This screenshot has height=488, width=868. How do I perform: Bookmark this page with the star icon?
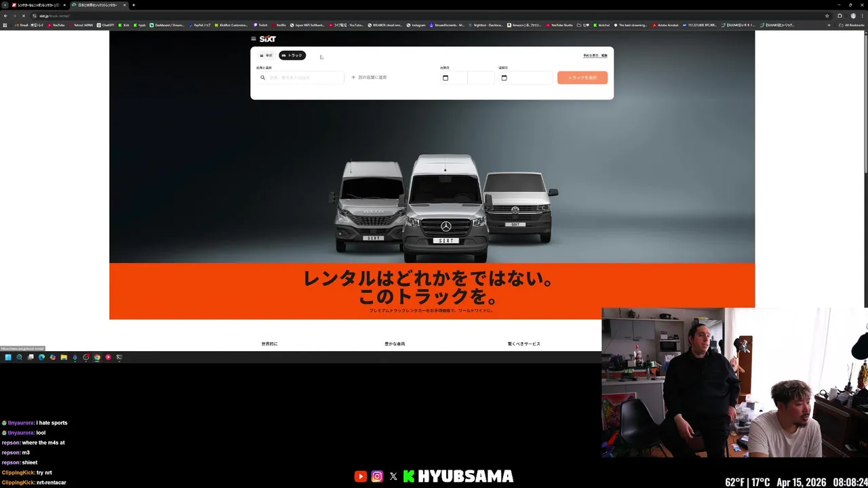827,16
